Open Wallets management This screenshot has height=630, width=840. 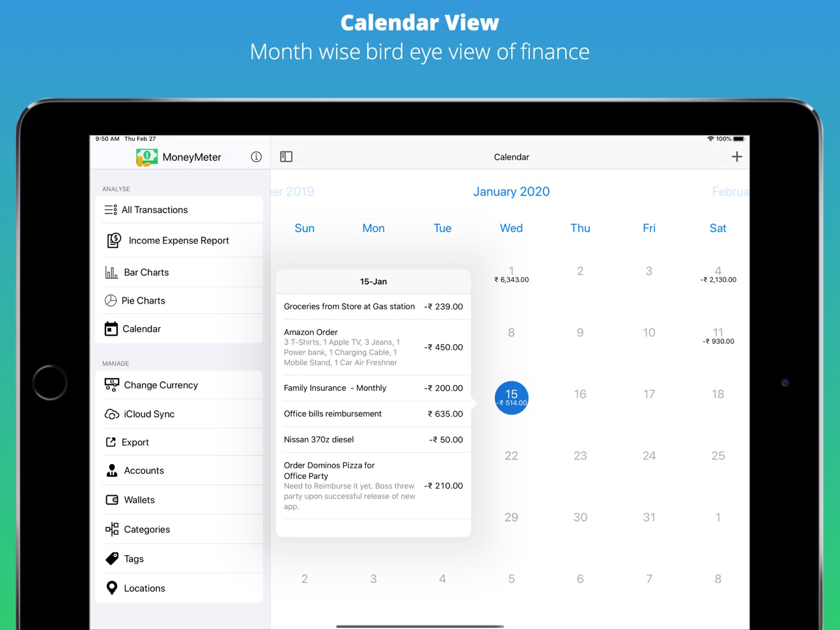pos(179,500)
